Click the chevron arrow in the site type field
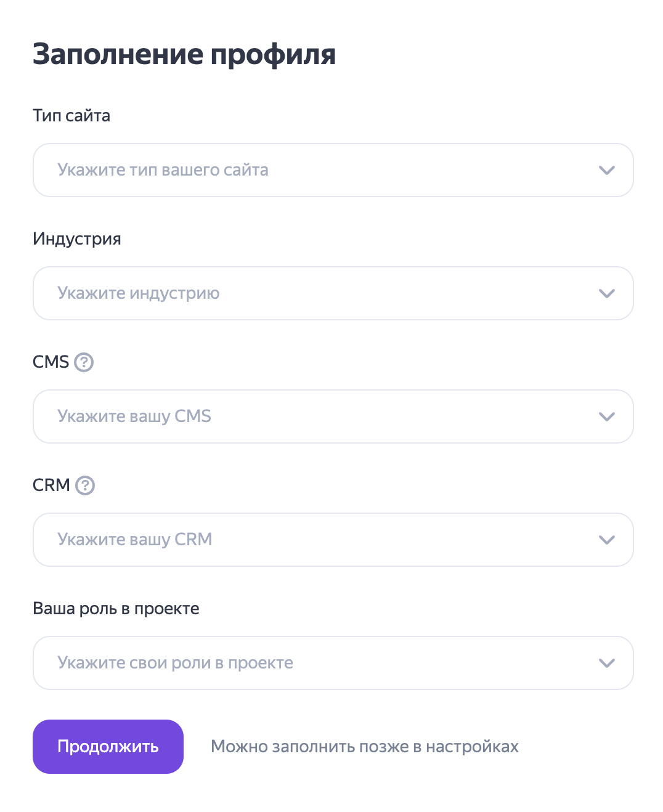This screenshot has width=663, height=812. [x=607, y=170]
